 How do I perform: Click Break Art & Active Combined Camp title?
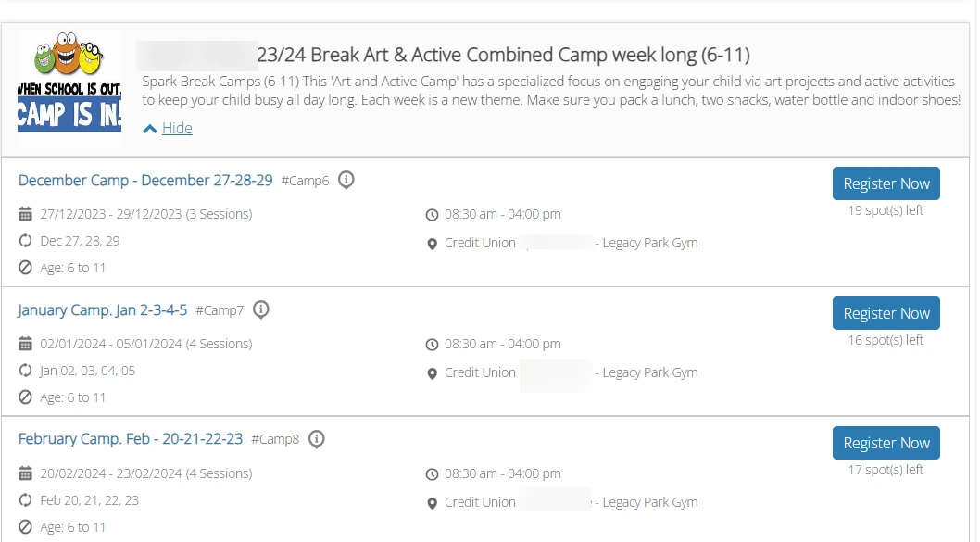click(503, 55)
